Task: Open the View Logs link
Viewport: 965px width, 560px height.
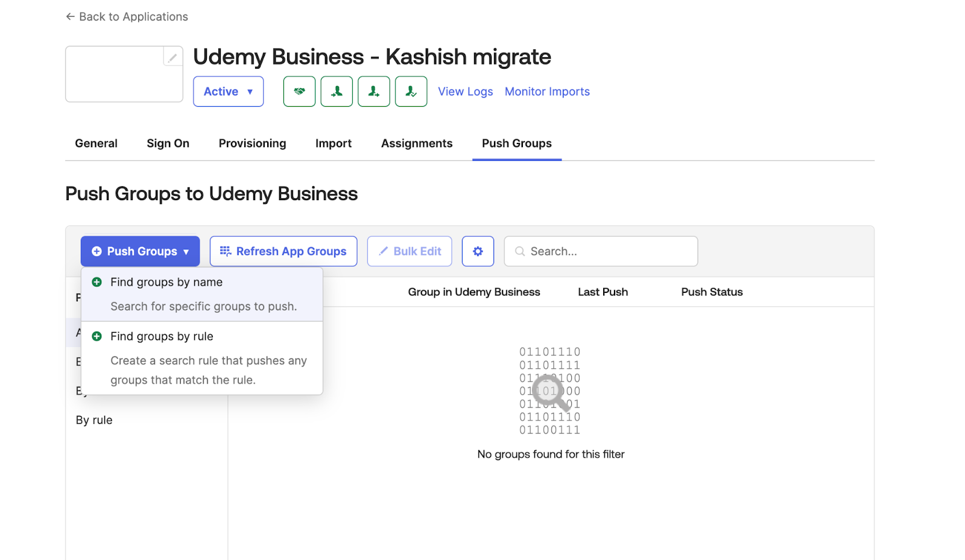Action: click(465, 92)
